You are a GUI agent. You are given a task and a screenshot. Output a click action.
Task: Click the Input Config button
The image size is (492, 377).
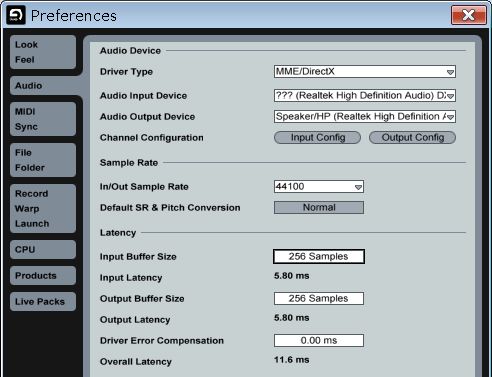pos(317,138)
